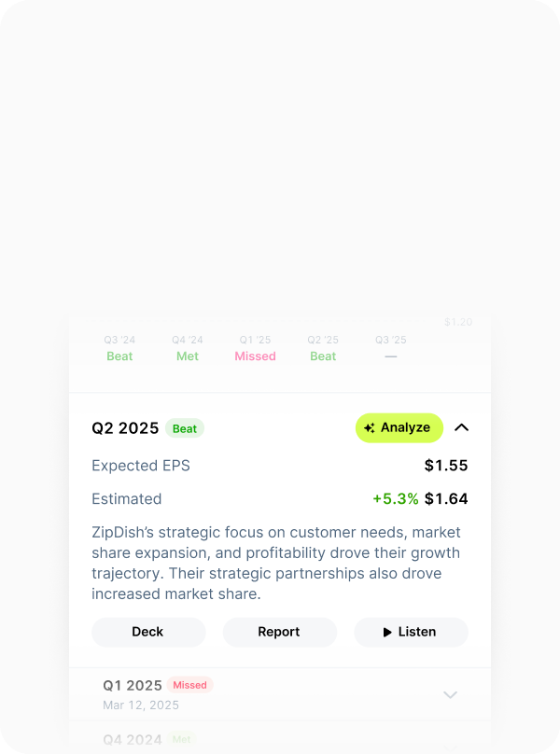Click the +5.3% estimated change figure

[396, 499]
